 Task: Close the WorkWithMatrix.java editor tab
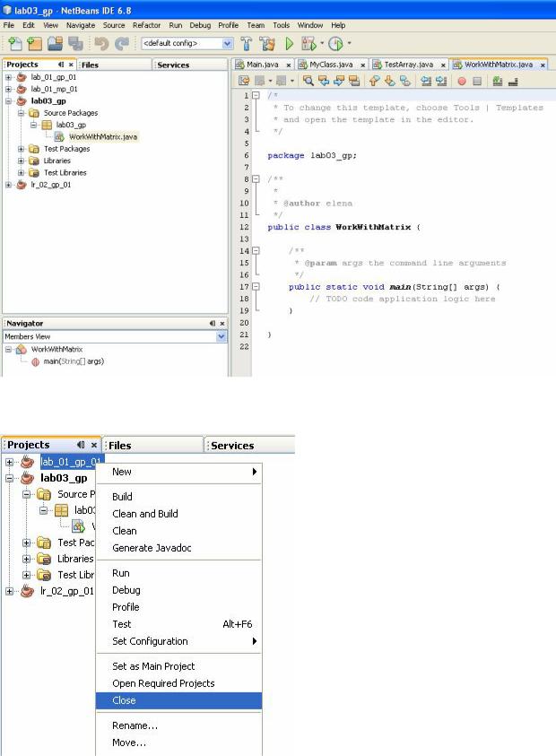[x=543, y=65]
